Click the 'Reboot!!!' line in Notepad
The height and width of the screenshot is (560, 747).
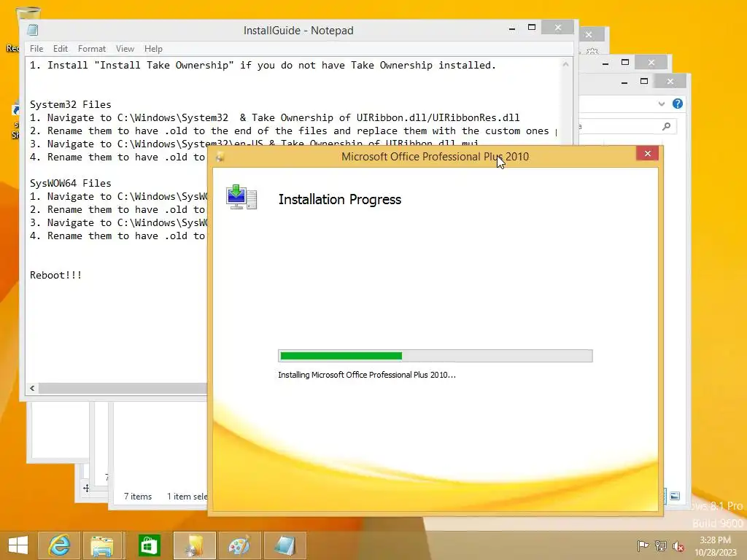(x=55, y=275)
